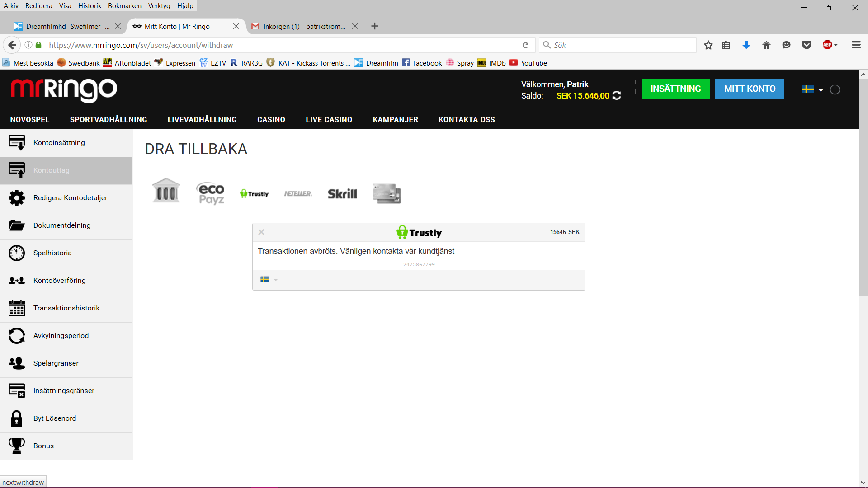Image resolution: width=868 pixels, height=488 pixels.
Task: Open YouTube bookmark
Action: coord(528,63)
